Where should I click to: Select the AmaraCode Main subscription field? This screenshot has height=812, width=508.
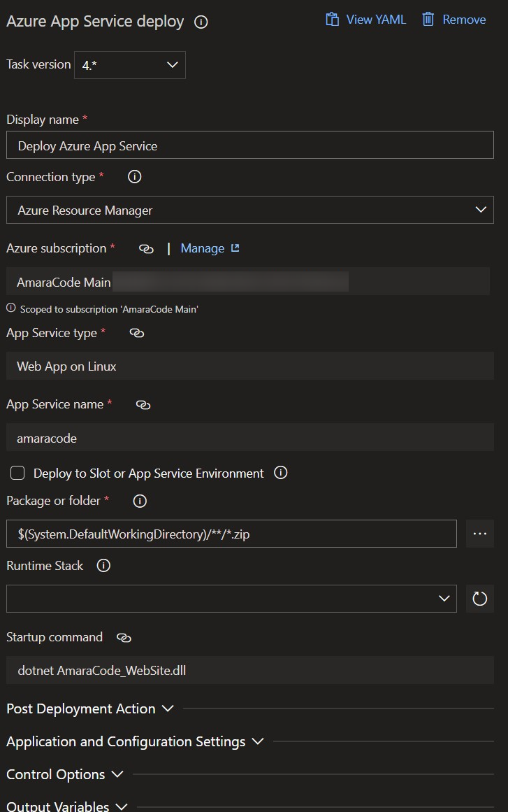pos(248,281)
